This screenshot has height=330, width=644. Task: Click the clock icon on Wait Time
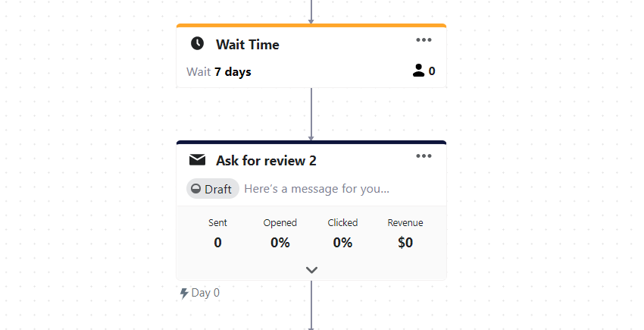[197, 44]
